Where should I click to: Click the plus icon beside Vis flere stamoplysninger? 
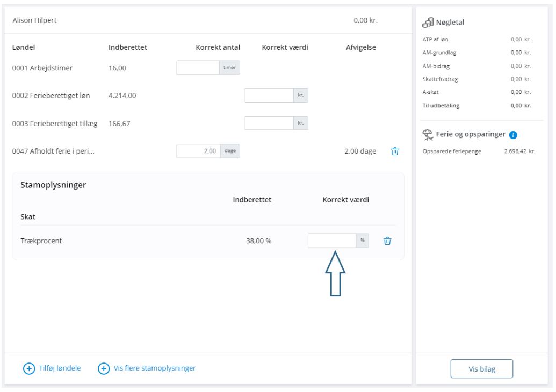[104, 368]
